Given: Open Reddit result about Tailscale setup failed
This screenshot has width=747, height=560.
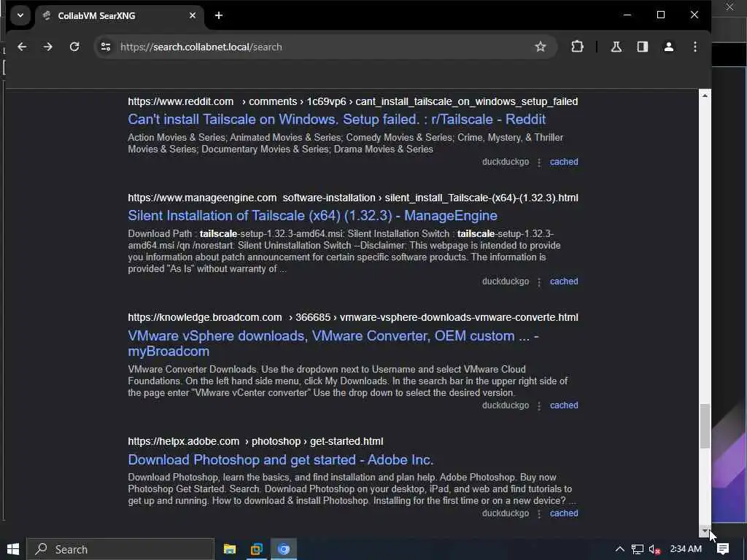Looking at the screenshot, I should pyautogui.click(x=336, y=119).
